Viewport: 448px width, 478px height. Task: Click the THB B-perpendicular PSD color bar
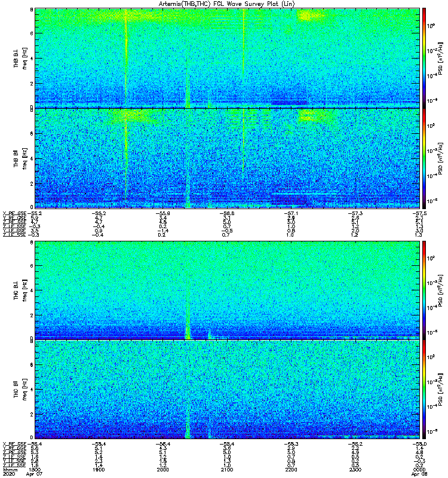(424, 58)
